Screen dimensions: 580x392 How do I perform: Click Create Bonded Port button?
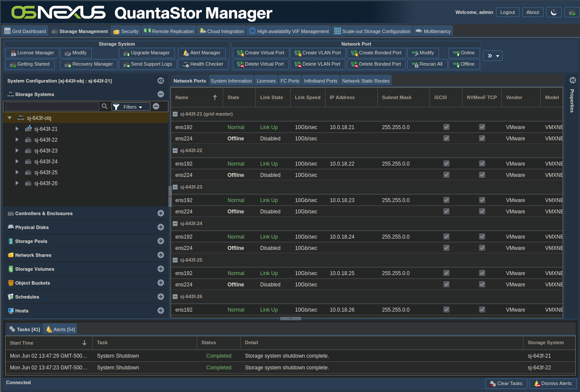pos(376,53)
